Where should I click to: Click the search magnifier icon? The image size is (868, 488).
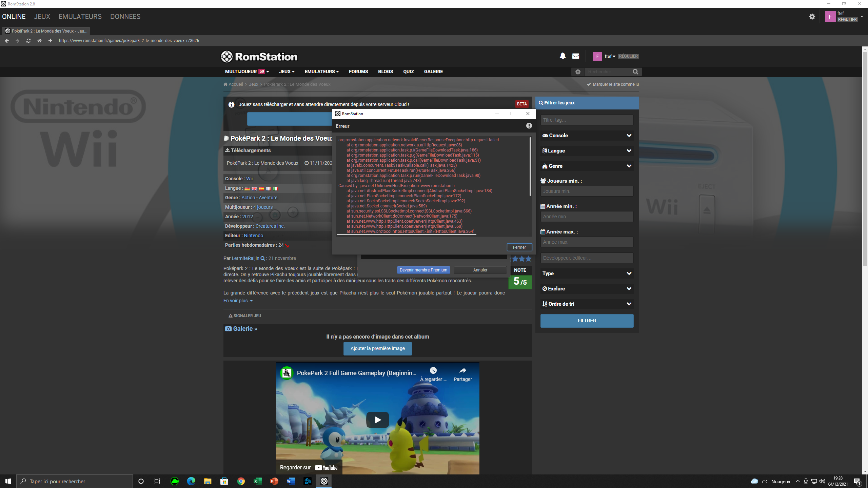point(635,72)
